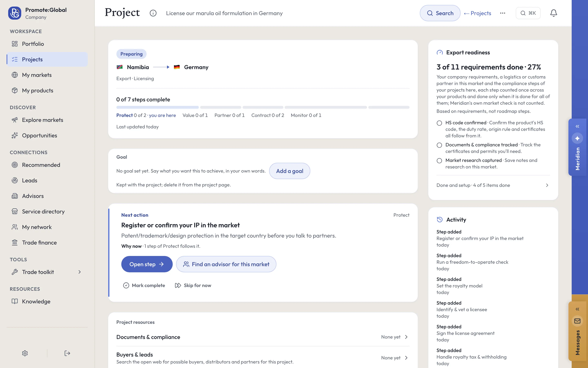Click the log out icon
The width and height of the screenshot is (588, 368).
(67, 353)
